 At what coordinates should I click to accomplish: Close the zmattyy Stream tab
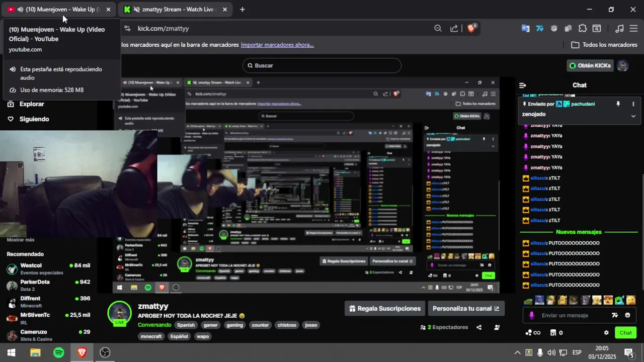click(224, 10)
